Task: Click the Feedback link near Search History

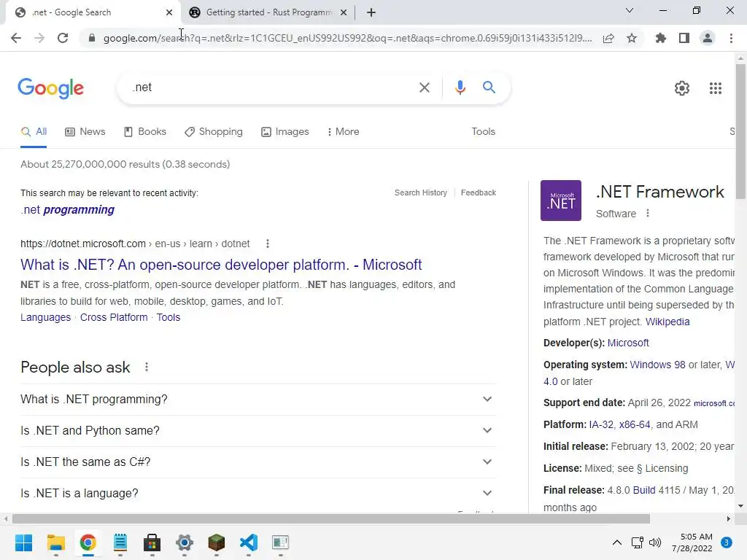Action: click(479, 192)
